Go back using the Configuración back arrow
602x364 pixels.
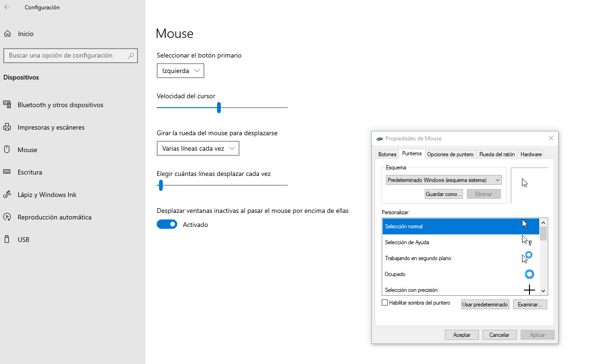coord(7,7)
